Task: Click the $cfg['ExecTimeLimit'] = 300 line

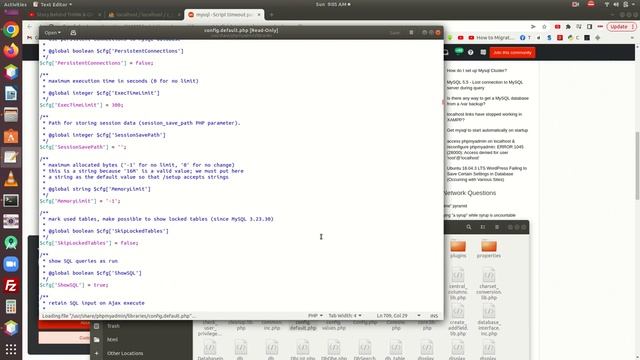Action: [82, 105]
